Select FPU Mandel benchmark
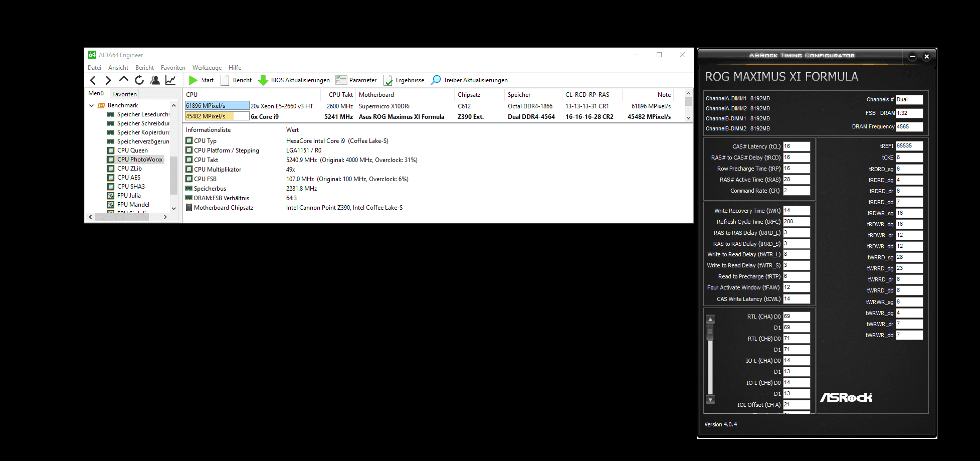Screen dimensions: 980x461 128,205
